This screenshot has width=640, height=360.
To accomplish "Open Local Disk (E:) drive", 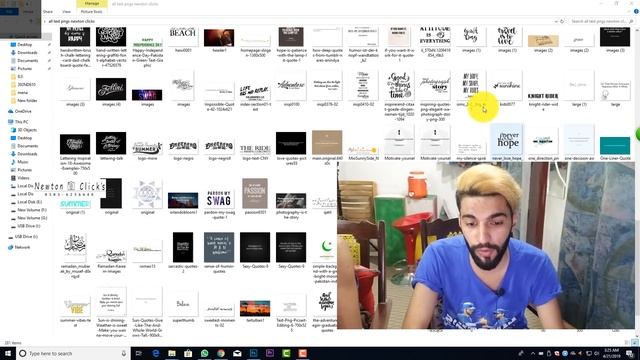I will pos(29,202).
